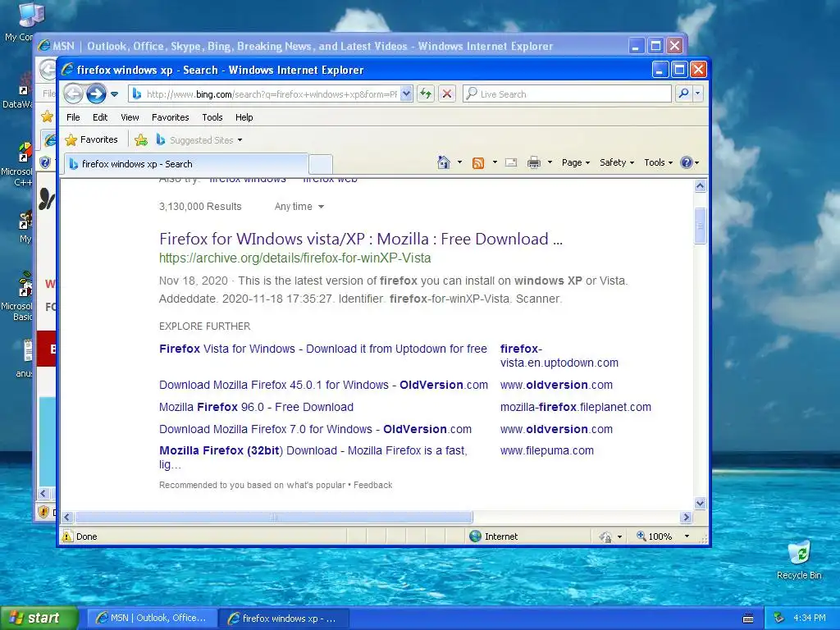The width and height of the screenshot is (840, 630).
Task: Click the horizontal scrollbar left arrow
Action: click(x=67, y=517)
